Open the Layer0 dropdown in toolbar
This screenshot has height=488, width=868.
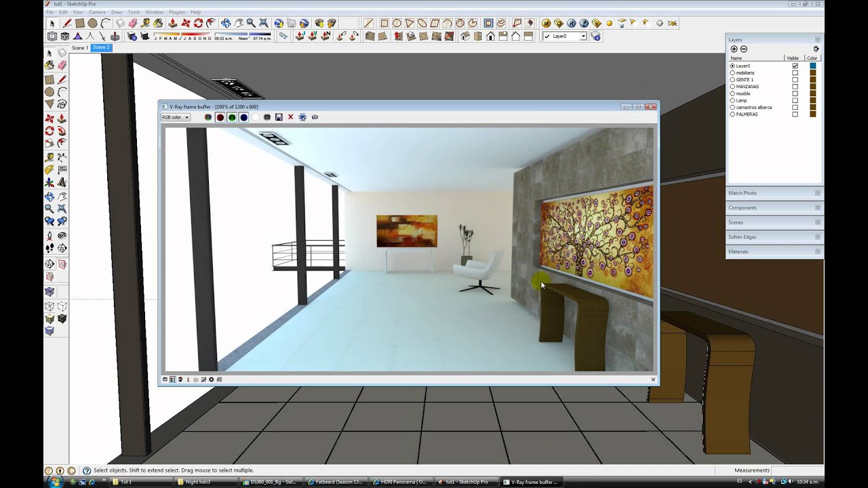(x=583, y=36)
